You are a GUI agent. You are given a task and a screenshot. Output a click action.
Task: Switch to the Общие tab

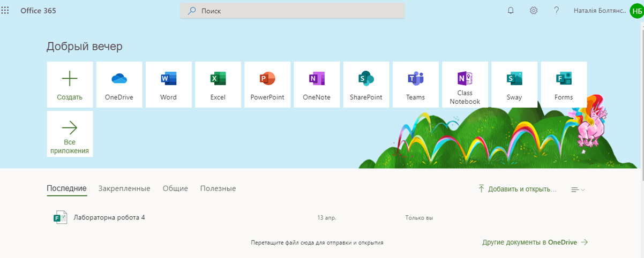pos(175,188)
